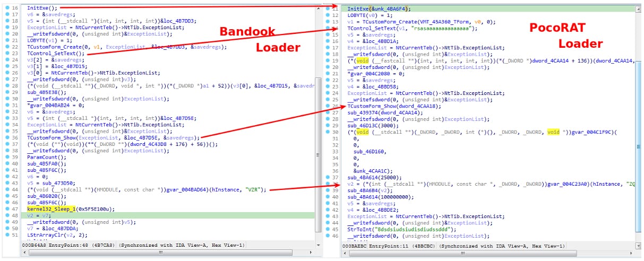
Task: Select v5 = sub_473D50; line
Action: pyautogui.click(x=51, y=183)
